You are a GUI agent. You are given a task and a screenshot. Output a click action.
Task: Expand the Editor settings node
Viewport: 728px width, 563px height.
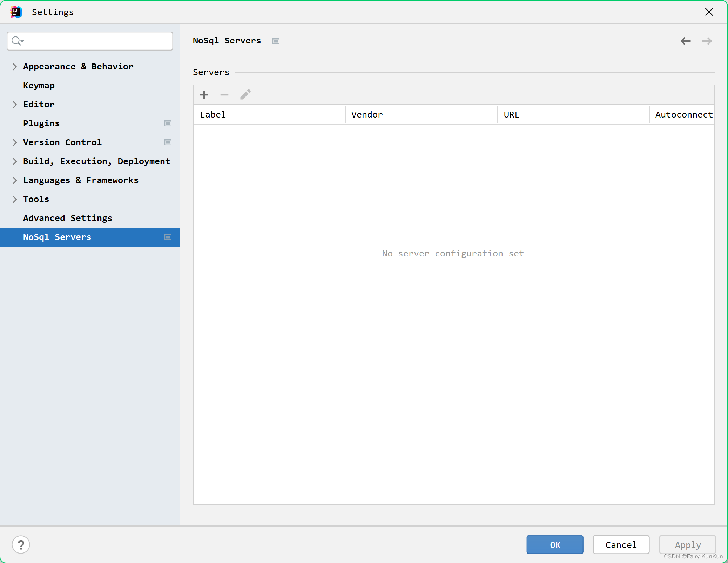tap(15, 105)
